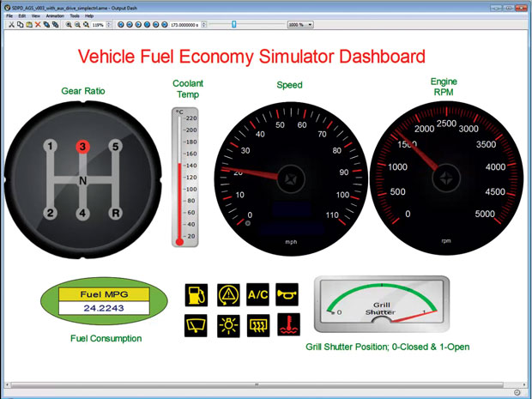
Task: Open the View menu
Action: click(36, 16)
